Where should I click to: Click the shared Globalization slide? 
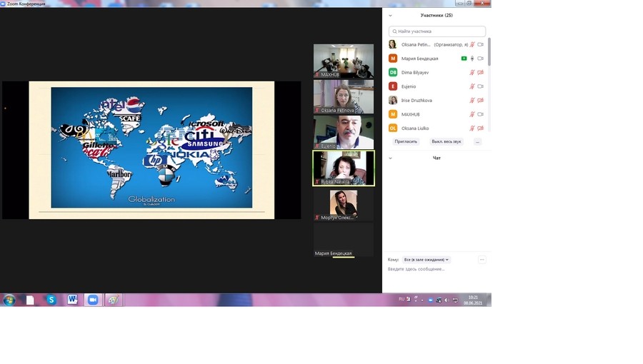(151, 150)
